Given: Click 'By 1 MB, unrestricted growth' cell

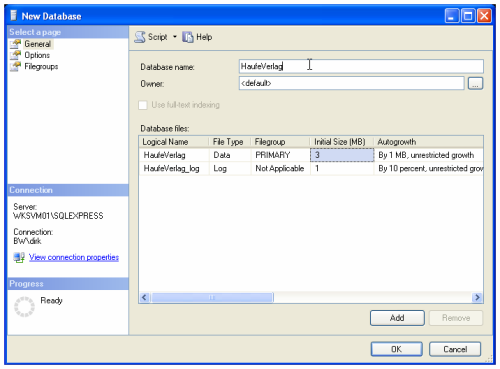Looking at the screenshot, I should [429, 155].
